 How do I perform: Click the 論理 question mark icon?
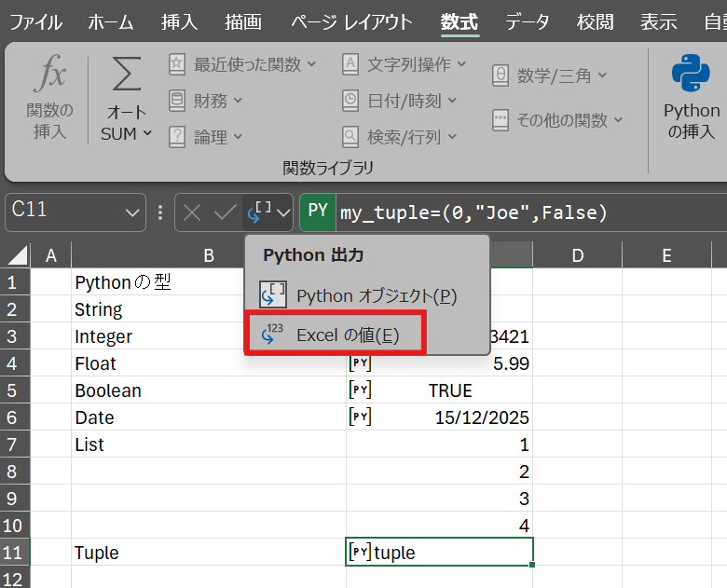(177, 137)
